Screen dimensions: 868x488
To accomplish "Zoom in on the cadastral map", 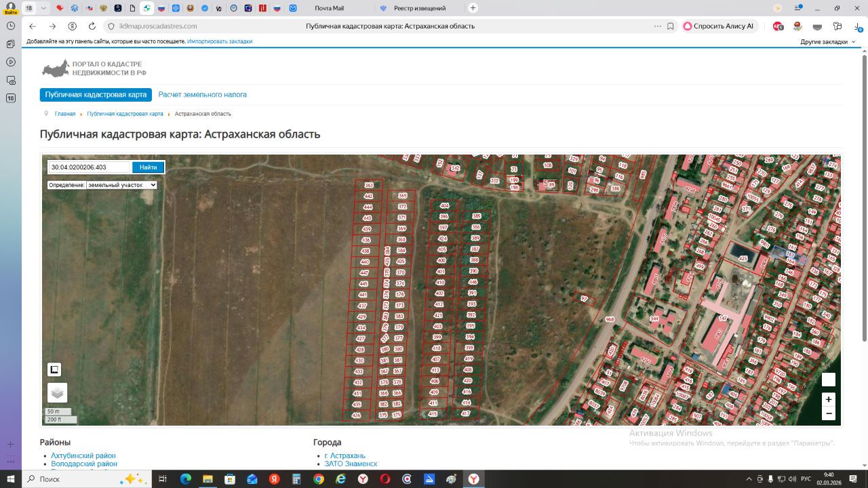I will tap(829, 399).
